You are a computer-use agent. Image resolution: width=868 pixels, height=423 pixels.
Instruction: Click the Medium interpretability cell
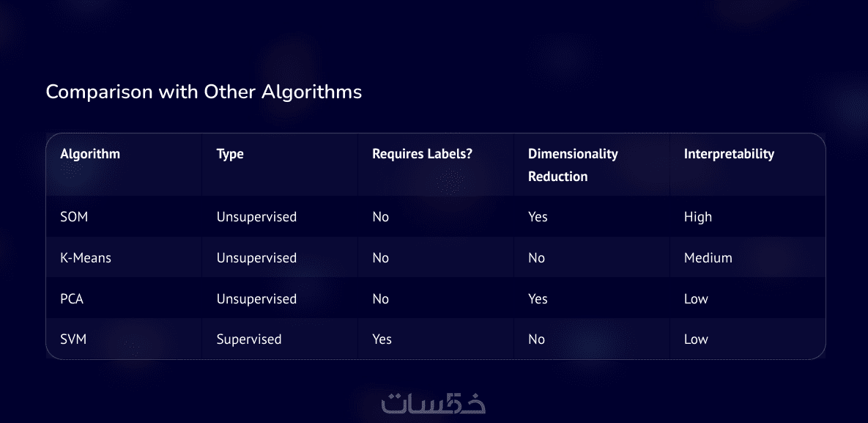708,258
